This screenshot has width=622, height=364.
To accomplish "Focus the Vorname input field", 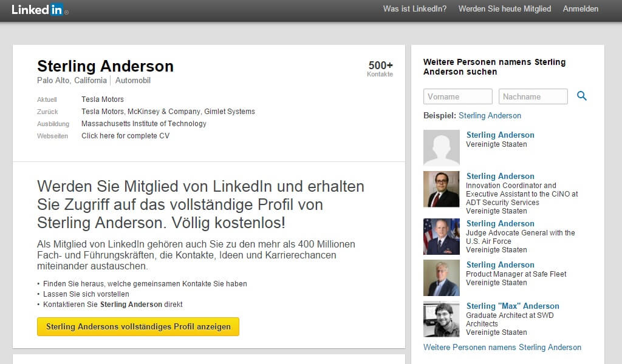I will [457, 96].
